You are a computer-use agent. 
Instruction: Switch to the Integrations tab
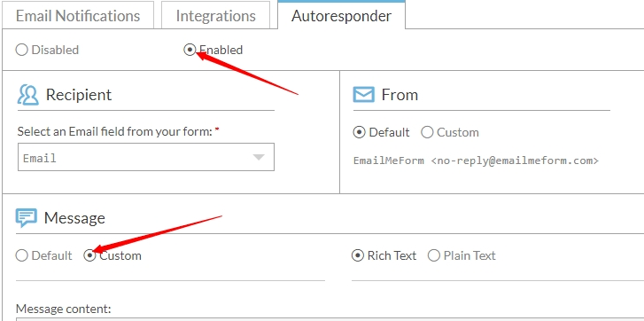pos(215,16)
